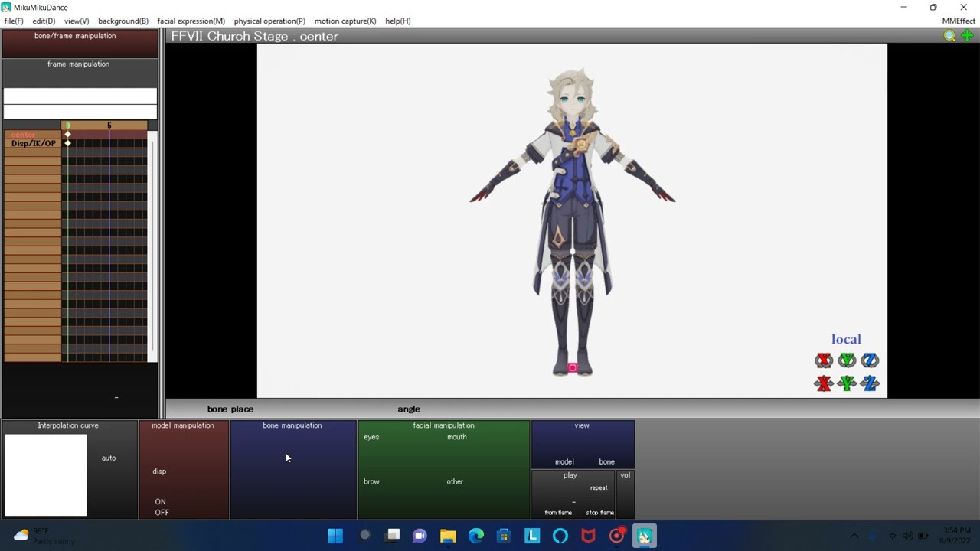Click the upper white frame input field
980x551 pixels.
(80, 96)
